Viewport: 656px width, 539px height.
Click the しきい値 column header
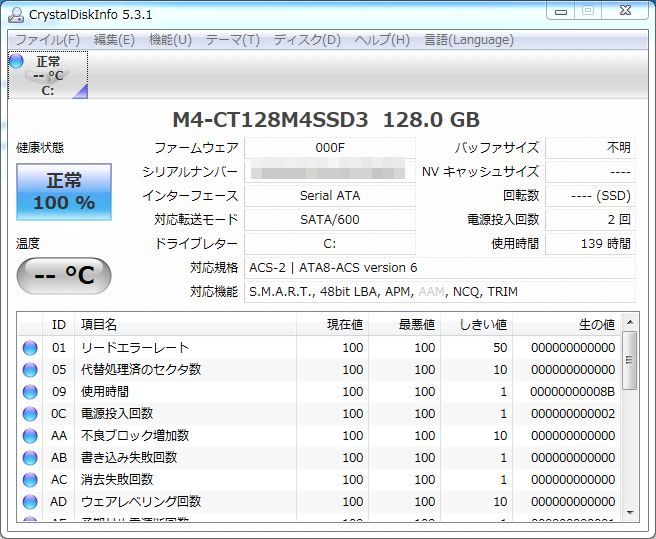click(x=477, y=324)
